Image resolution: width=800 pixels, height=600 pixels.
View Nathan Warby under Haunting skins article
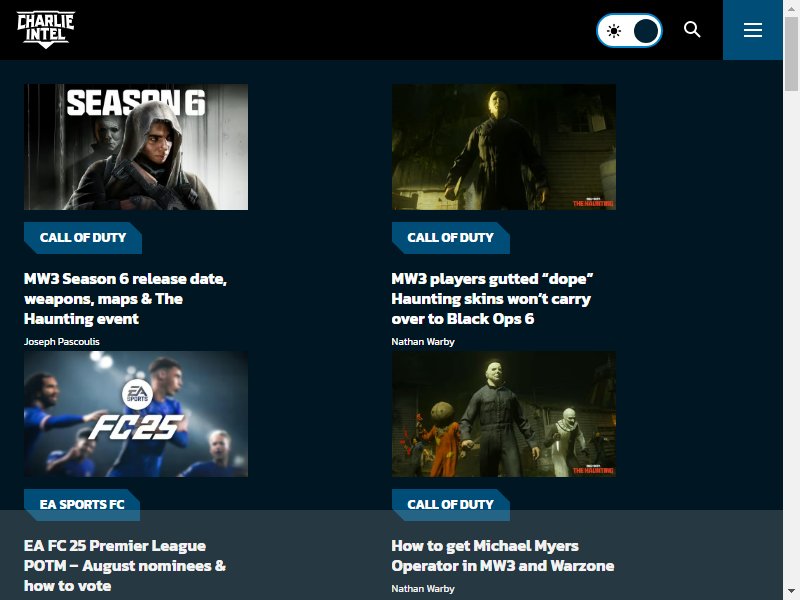(x=423, y=341)
